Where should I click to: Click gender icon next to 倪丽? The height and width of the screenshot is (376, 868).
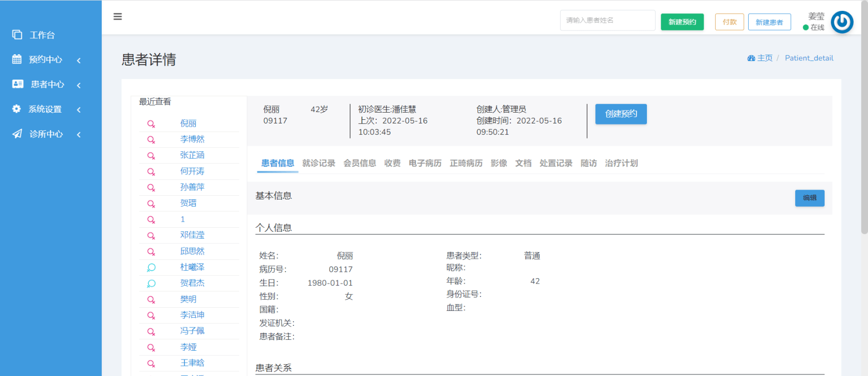[x=151, y=124]
